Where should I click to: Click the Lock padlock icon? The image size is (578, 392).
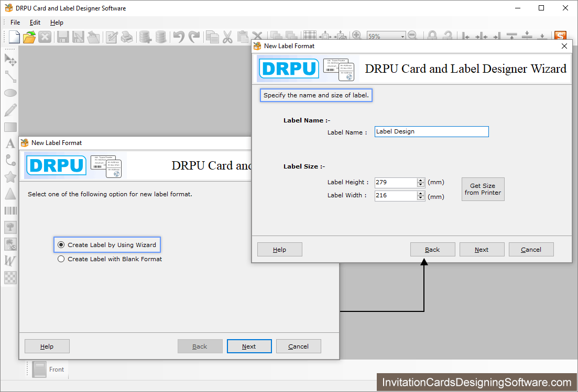(432, 35)
